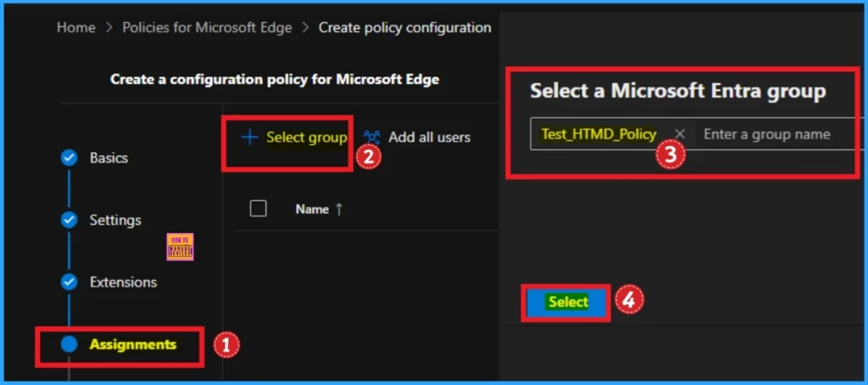Go to Policies for Microsoft Edge breadcrumb

click(x=207, y=28)
